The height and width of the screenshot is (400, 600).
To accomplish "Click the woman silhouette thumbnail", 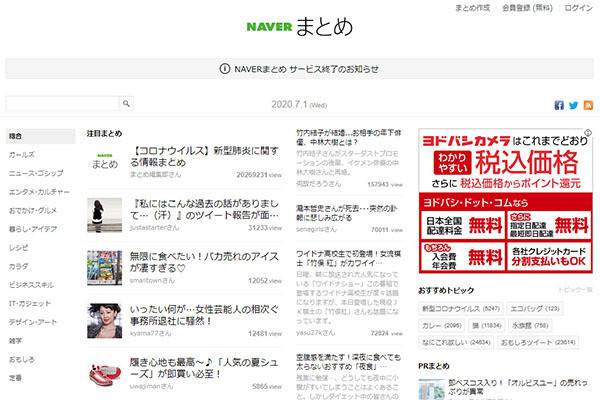I will pyautogui.click(x=104, y=215).
